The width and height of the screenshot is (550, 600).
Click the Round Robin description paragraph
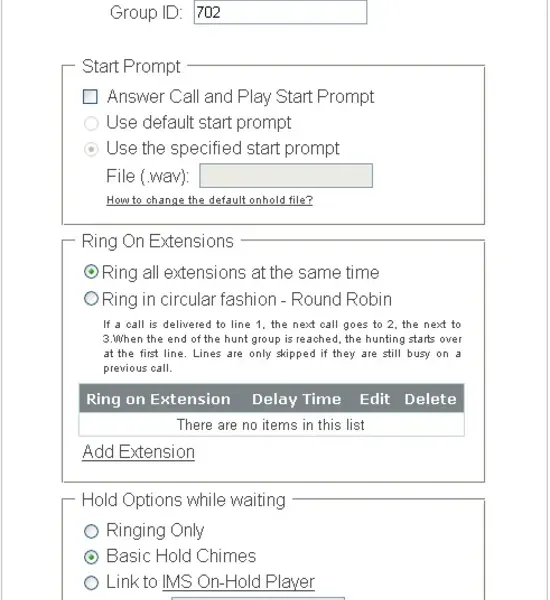coord(282,346)
